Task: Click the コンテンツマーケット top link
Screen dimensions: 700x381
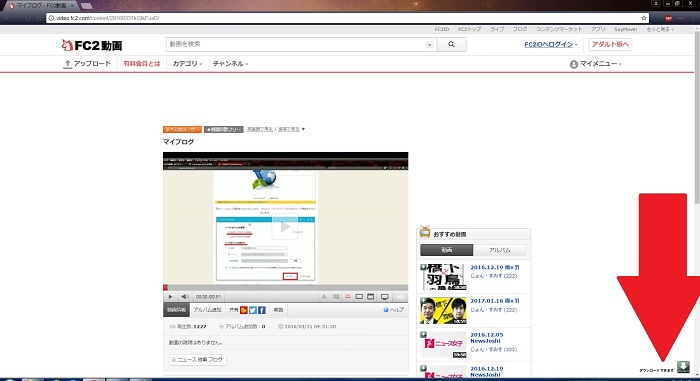Action: (559, 29)
